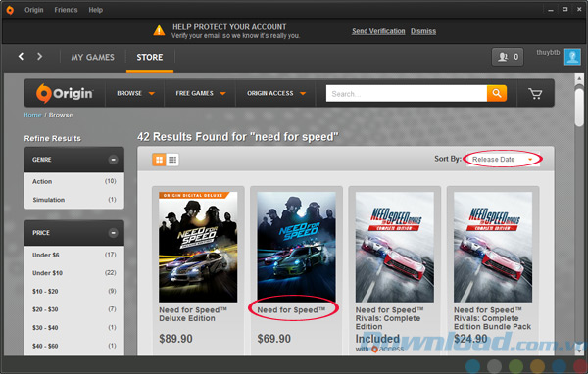The height and width of the screenshot is (374, 588).
Task: Open the Help menu
Action: [96, 10]
